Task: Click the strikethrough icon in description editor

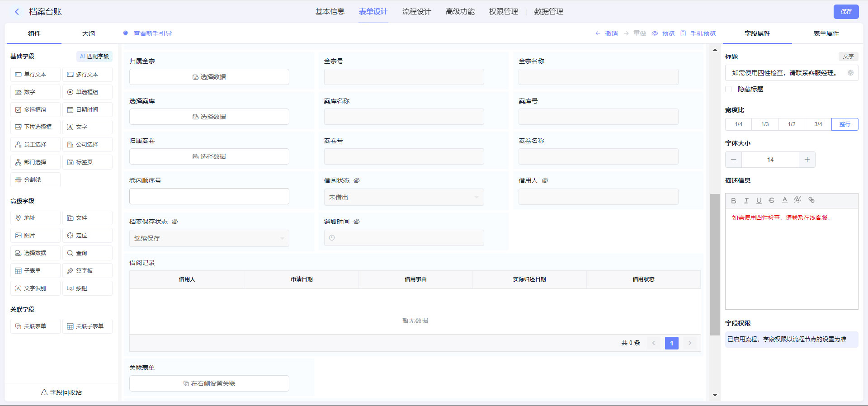Action: click(x=772, y=200)
